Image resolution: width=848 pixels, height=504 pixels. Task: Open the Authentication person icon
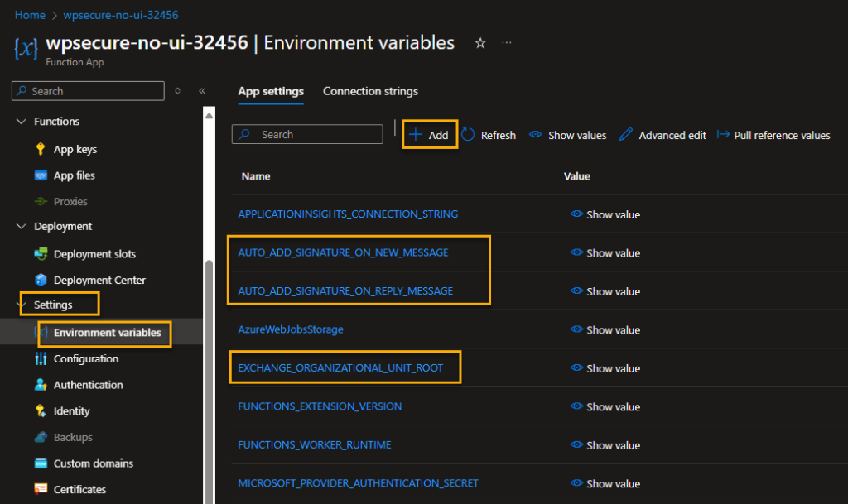tap(41, 385)
